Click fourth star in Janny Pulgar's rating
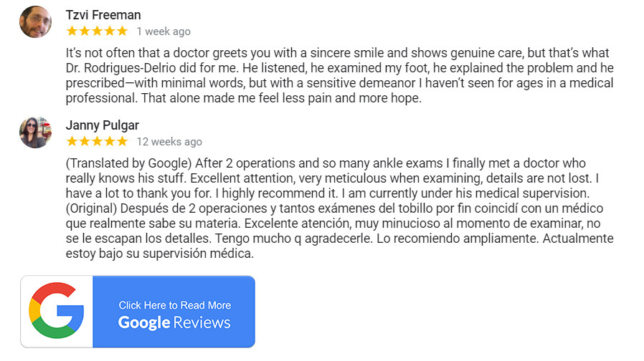 pyautogui.click(x=110, y=141)
